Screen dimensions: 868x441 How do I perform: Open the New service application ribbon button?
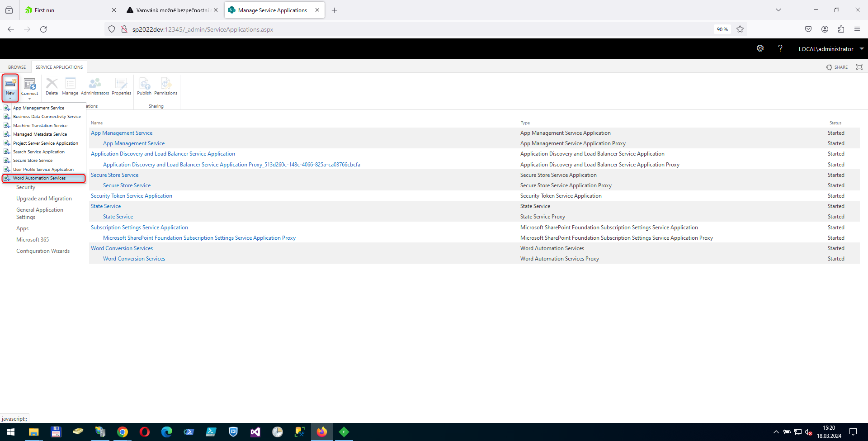click(x=10, y=88)
